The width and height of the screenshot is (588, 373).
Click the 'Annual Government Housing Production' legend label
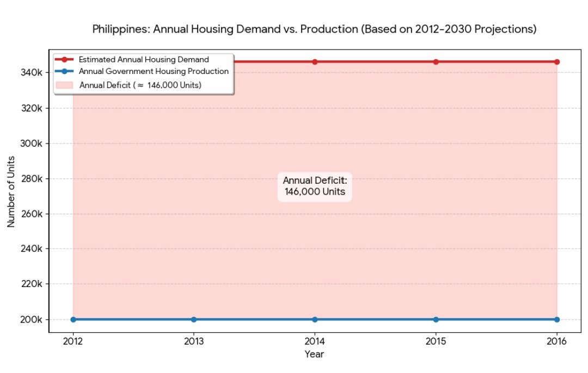(x=154, y=71)
